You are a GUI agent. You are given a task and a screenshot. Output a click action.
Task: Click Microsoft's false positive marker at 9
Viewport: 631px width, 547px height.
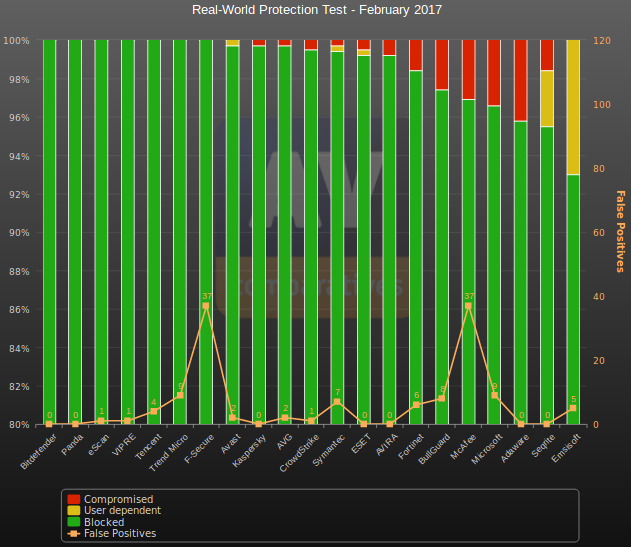coord(495,395)
